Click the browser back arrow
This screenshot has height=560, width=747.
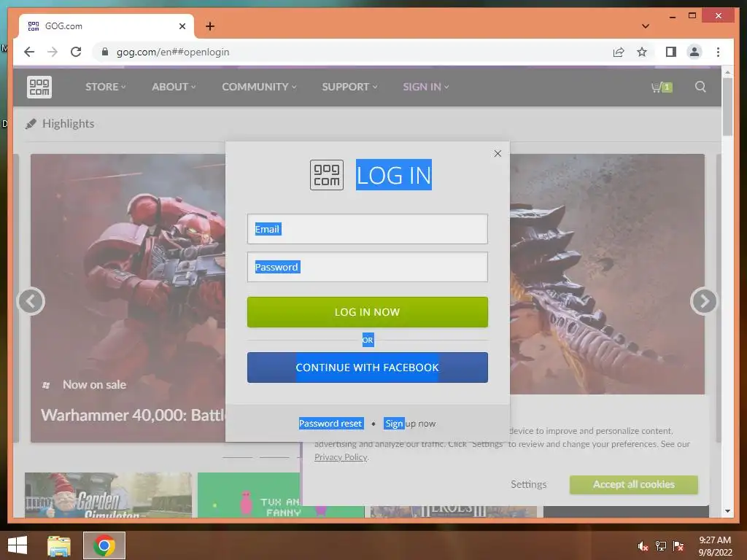point(29,52)
